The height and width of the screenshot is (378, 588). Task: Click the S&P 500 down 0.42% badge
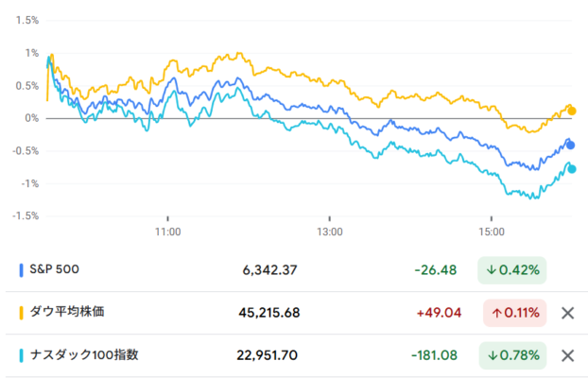point(512,270)
